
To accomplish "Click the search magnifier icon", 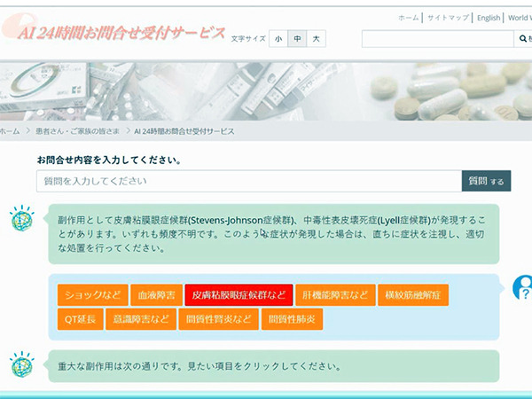I will (523, 39).
